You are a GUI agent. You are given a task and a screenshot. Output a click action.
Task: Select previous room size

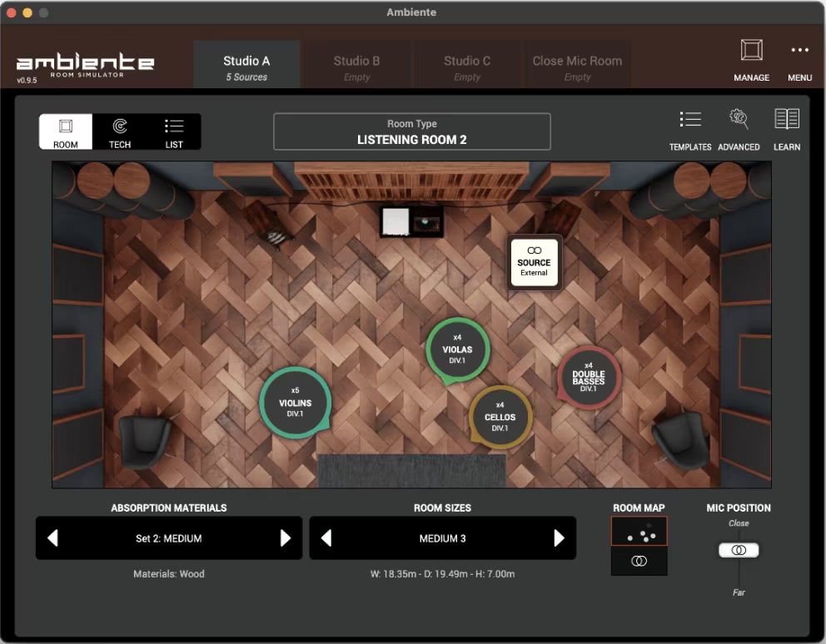click(326, 538)
